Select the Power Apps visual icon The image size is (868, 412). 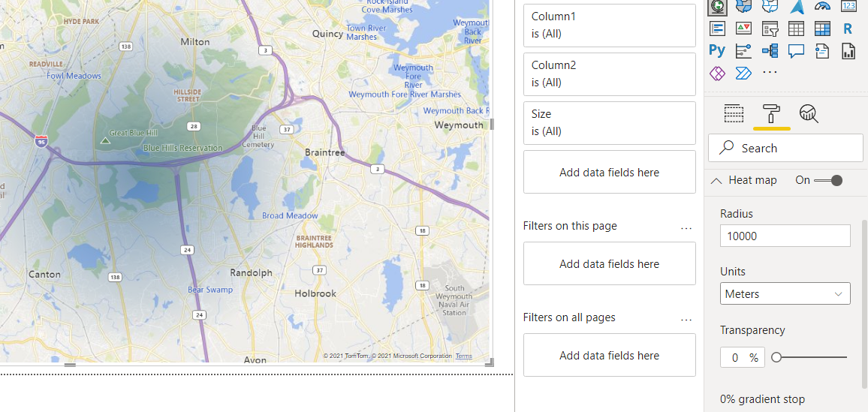(x=717, y=73)
